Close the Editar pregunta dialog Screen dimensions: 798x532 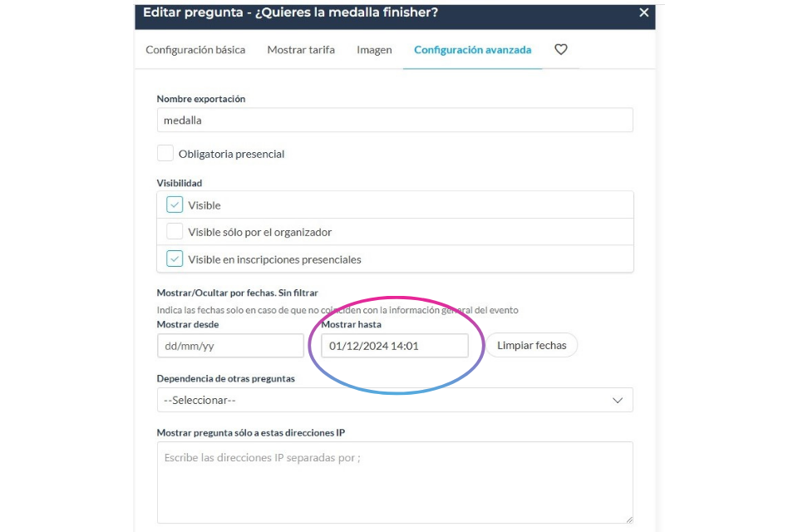[x=643, y=12]
